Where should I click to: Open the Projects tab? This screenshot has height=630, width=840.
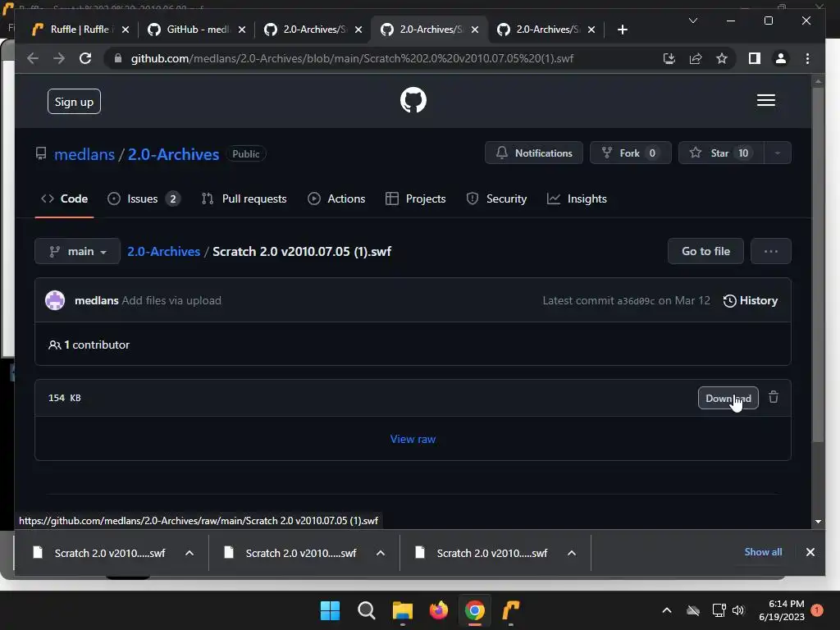[x=416, y=199]
